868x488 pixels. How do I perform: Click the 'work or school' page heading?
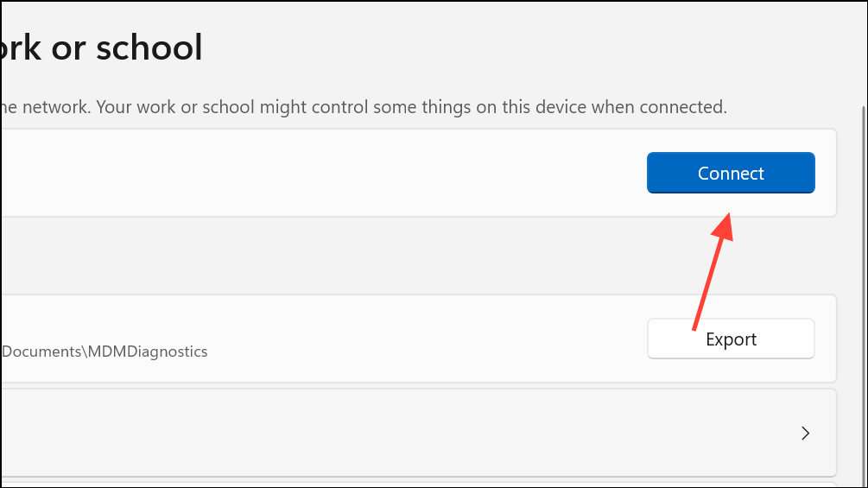[101, 47]
